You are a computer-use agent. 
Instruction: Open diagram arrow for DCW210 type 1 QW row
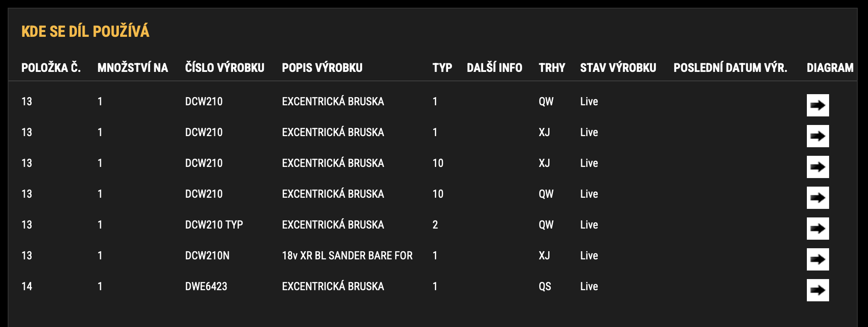pos(818,105)
